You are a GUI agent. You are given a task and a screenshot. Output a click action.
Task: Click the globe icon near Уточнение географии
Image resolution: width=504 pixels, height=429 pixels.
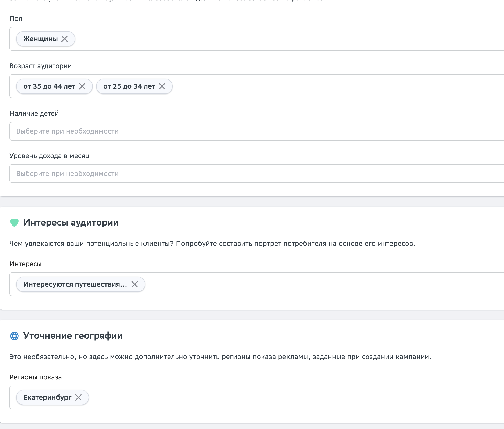[x=14, y=336]
